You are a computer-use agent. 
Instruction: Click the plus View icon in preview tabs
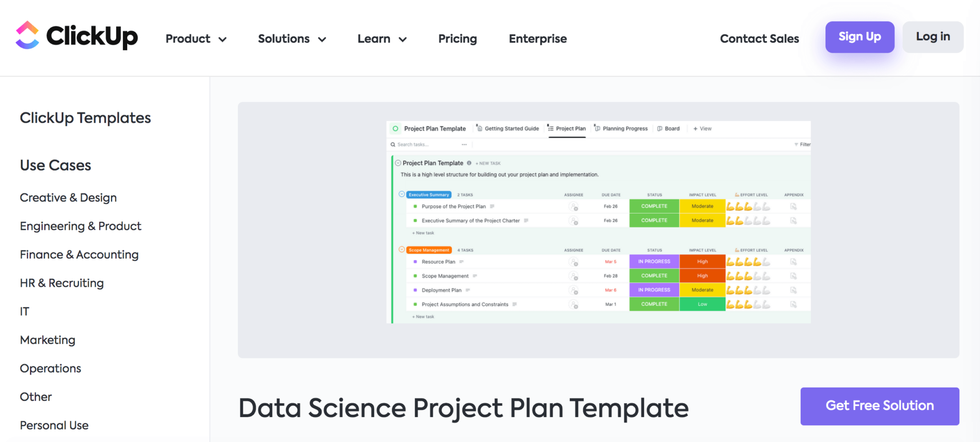pos(695,129)
